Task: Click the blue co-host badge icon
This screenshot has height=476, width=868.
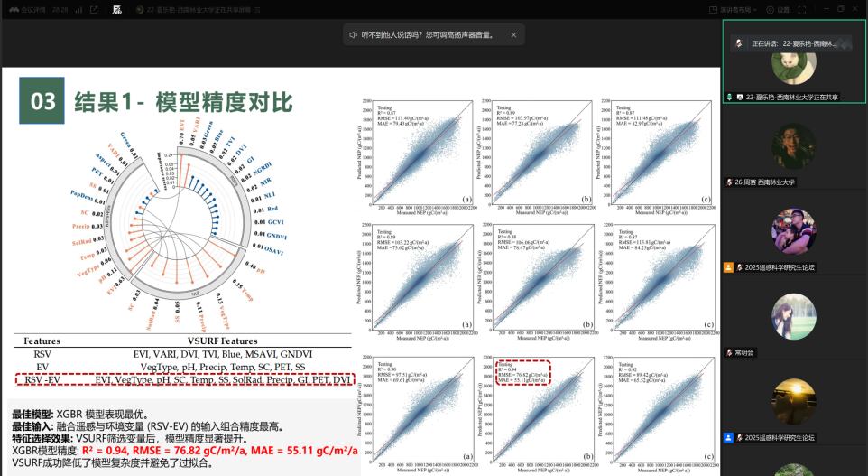Action: point(729,438)
